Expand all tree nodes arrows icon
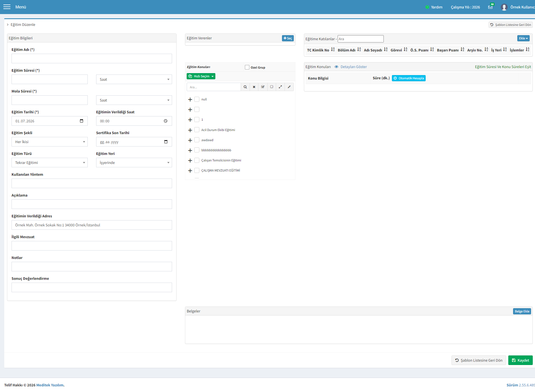This screenshot has height=392, width=535. point(280,87)
